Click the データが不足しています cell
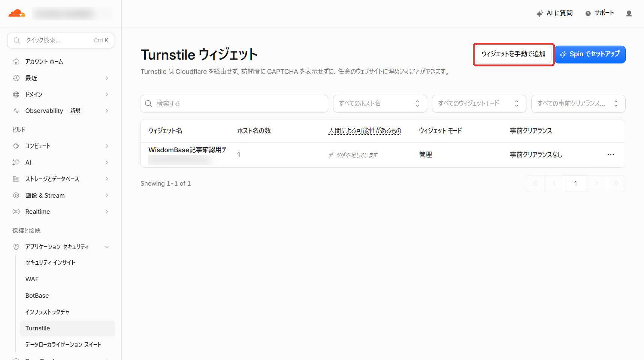 [x=353, y=155]
